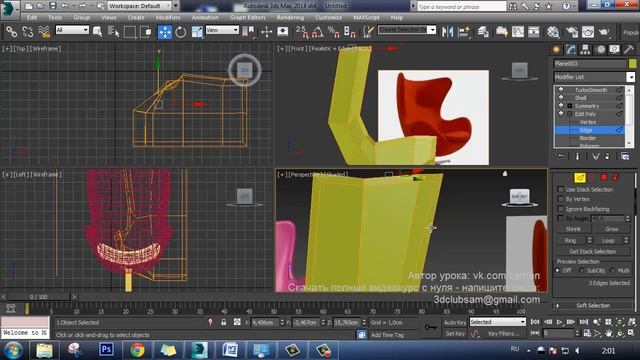Select the Off preview selection radio
The width and height of the screenshot is (640, 360).
(558, 270)
